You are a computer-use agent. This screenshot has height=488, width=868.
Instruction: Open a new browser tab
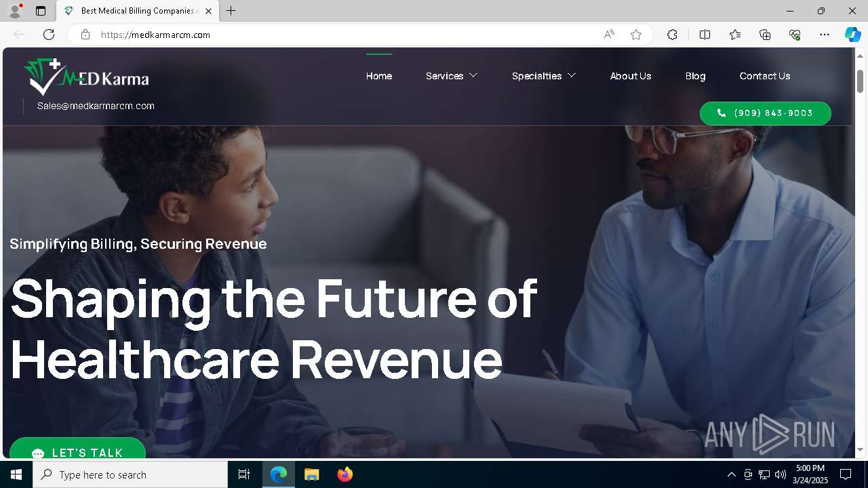click(x=231, y=11)
